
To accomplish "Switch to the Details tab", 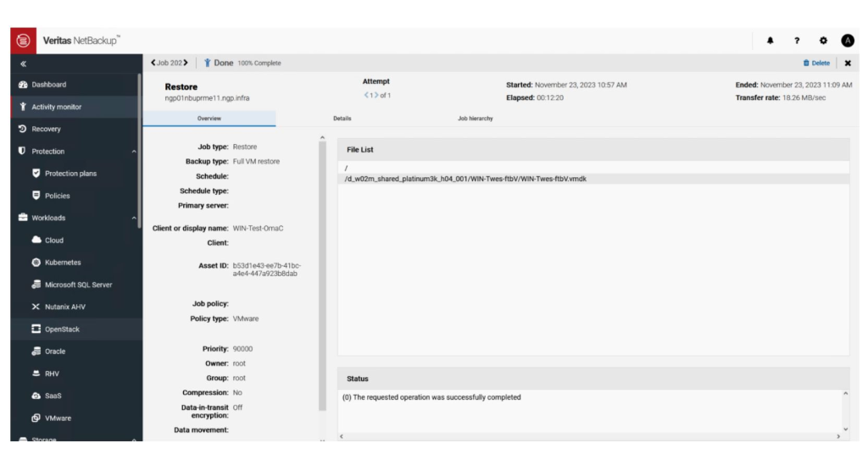I will tap(342, 119).
